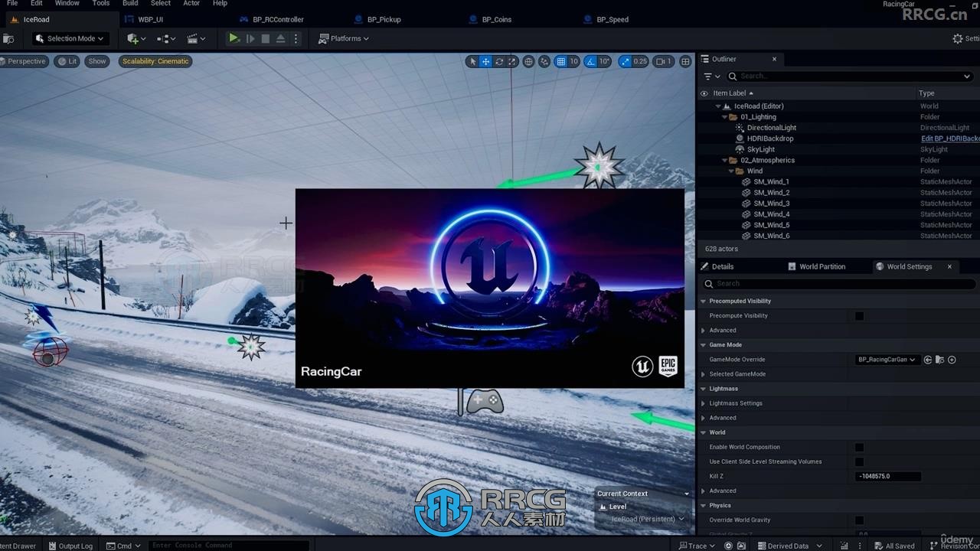Screen dimensions: 980x551
Task: Switch to the WBP_UI tab
Action: coord(150,19)
